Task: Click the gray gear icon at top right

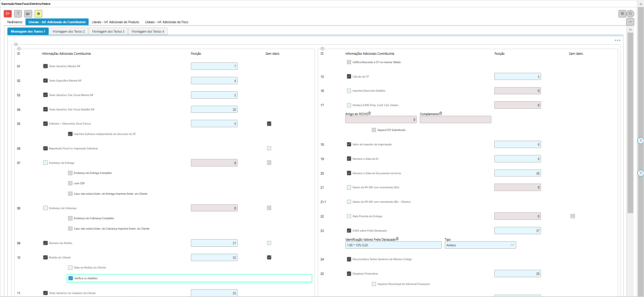Action: pyautogui.click(x=622, y=14)
